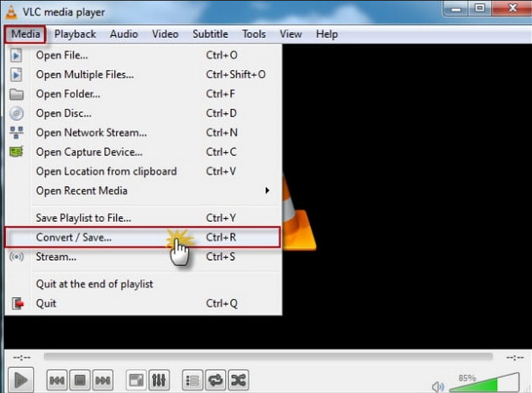Choose Open Multiple Files... entry
Screen dimensions: 532x393
(x=143, y=74)
